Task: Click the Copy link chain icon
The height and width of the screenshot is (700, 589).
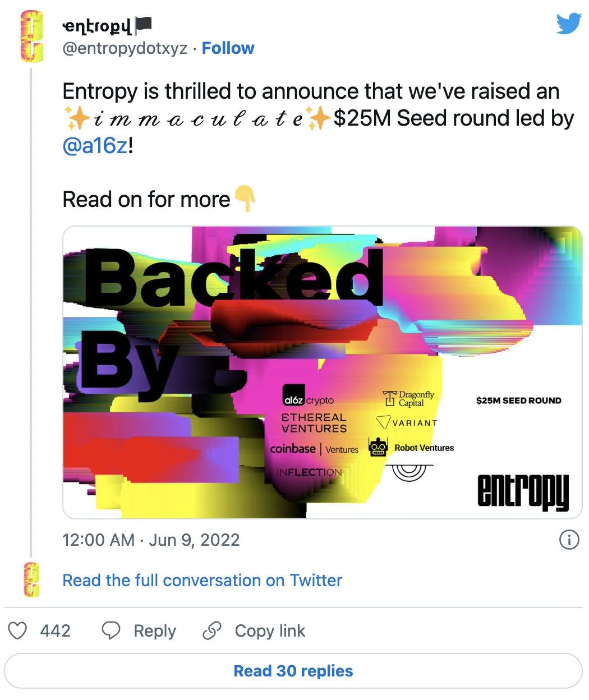Action: [x=212, y=630]
